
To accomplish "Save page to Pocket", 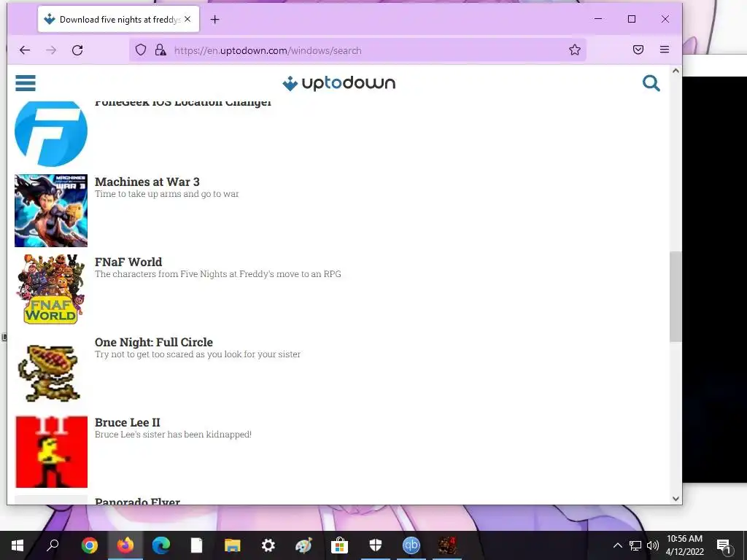I will click(638, 50).
